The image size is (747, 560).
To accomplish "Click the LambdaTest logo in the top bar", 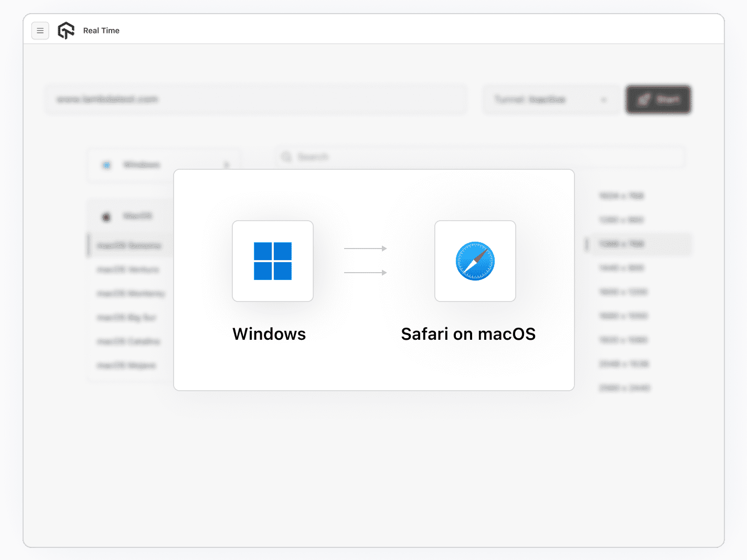I will [66, 30].
